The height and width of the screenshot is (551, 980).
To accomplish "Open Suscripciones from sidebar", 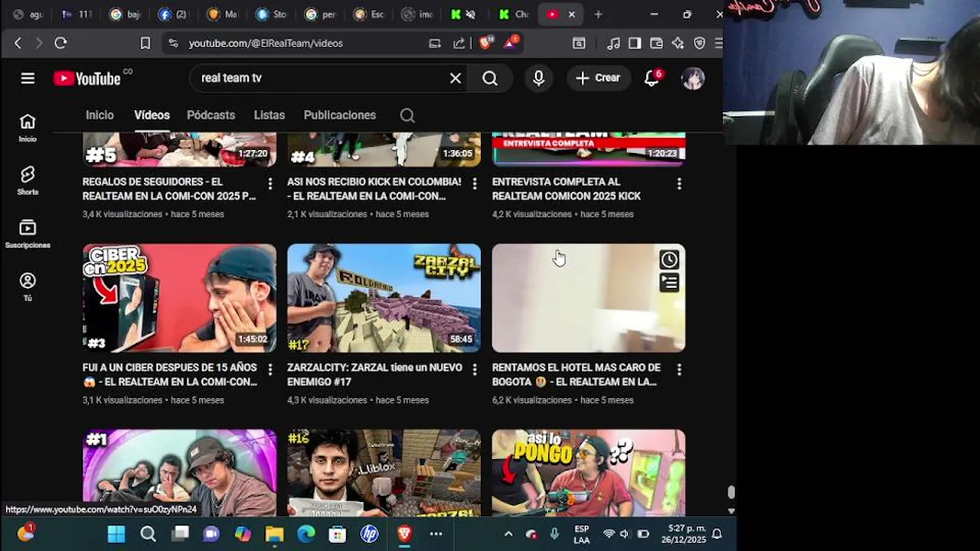I will [x=28, y=234].
